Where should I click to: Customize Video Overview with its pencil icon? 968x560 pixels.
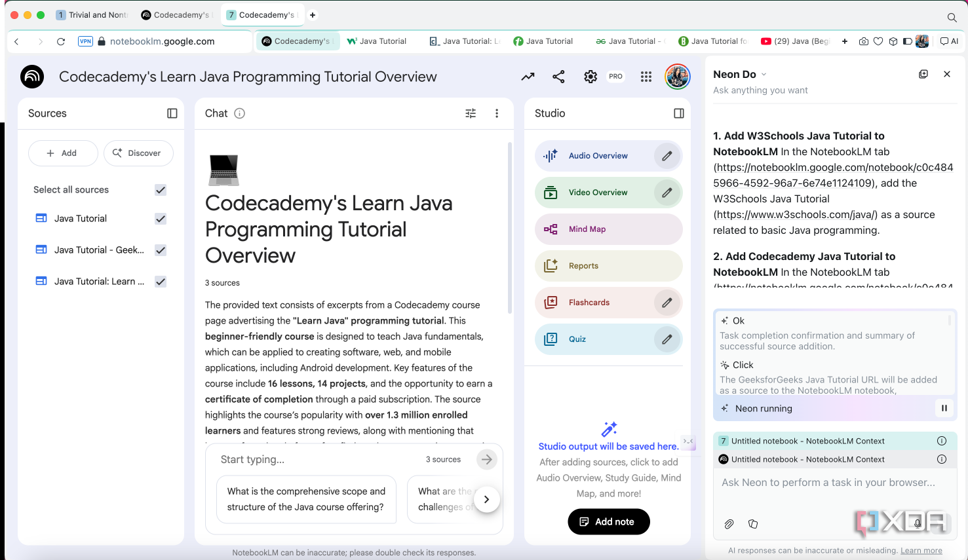[667, 193]
